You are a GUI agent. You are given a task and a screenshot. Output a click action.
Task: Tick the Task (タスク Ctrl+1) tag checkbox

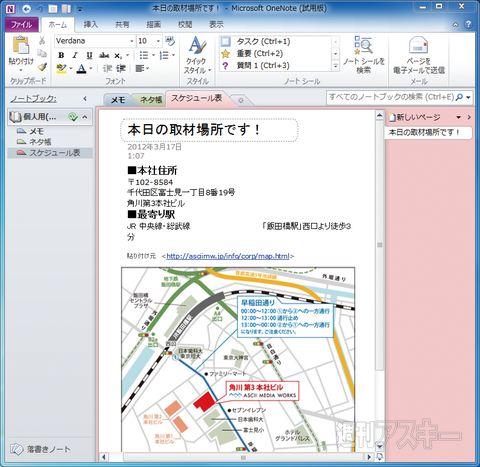click(226, 41)
